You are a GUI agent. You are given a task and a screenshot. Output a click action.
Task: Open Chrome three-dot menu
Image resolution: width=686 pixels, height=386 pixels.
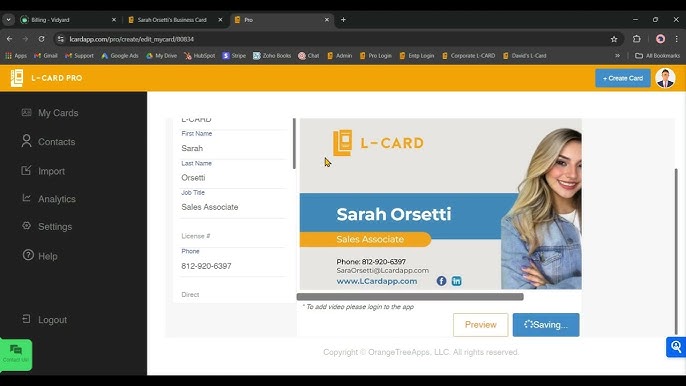[676, 39]
